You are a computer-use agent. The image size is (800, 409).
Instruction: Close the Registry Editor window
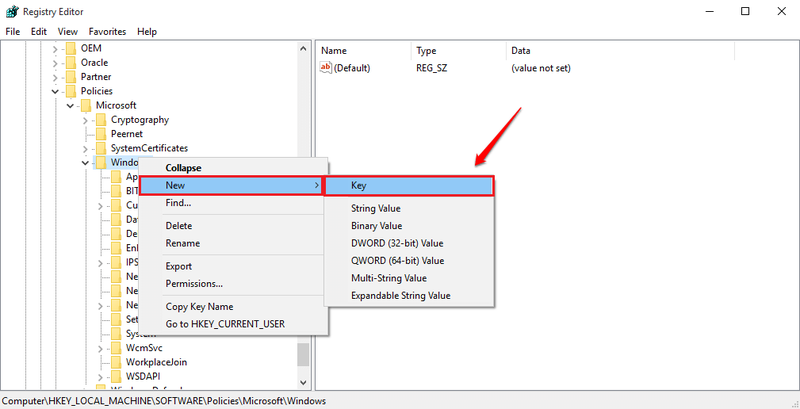(781, 11)
